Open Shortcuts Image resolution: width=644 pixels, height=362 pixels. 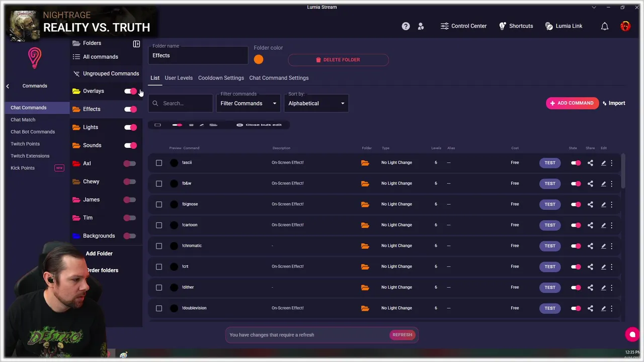coord(516,26)
